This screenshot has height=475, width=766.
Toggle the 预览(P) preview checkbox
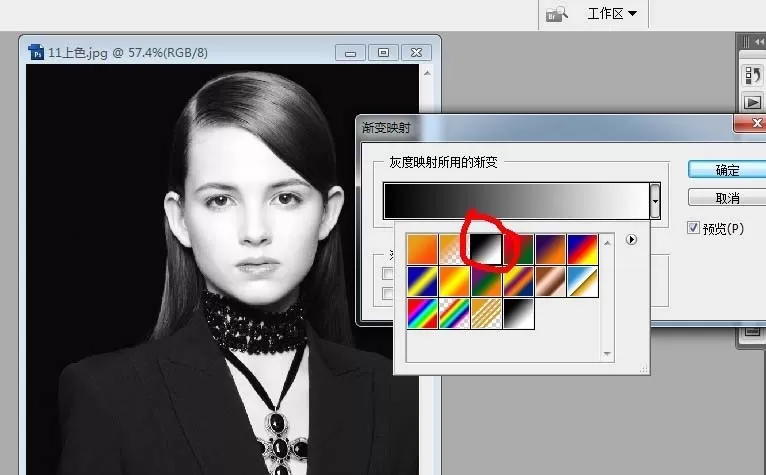(693, 228)
